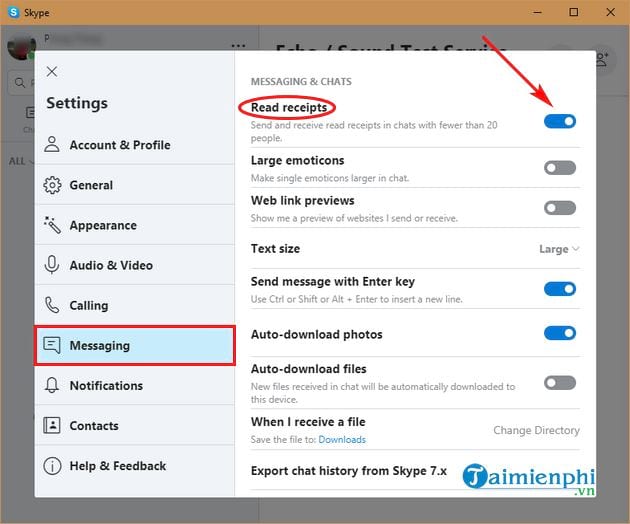Viewport: 630px width, 524px height.
Task: Enable Auto-download files toggle
Action: pos(560,383)
